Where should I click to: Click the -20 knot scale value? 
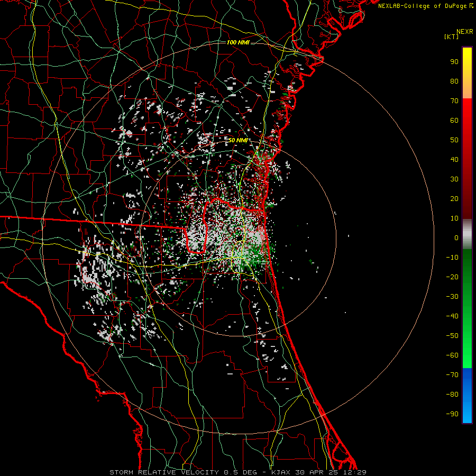(452, 277)
